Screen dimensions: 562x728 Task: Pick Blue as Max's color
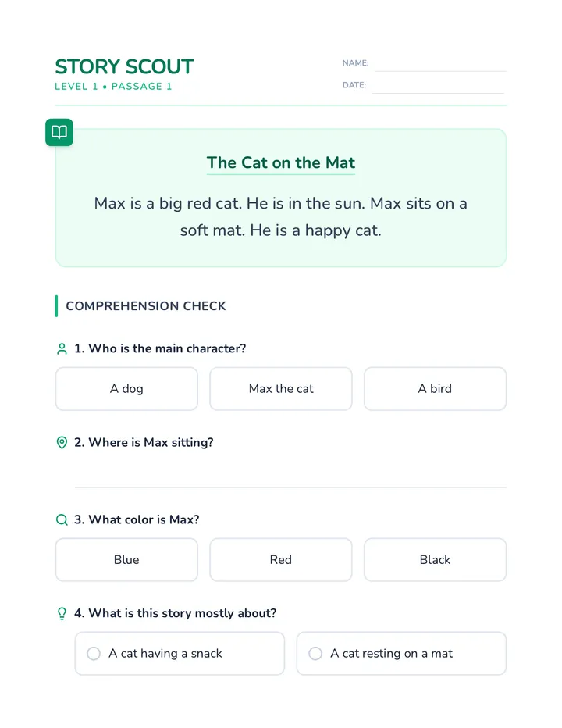(x=126, y=559)
